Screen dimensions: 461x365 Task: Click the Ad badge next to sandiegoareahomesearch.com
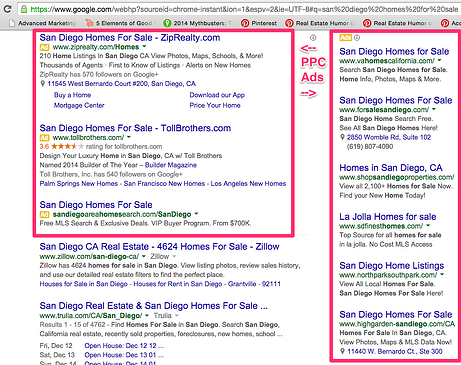coord(44,214)
